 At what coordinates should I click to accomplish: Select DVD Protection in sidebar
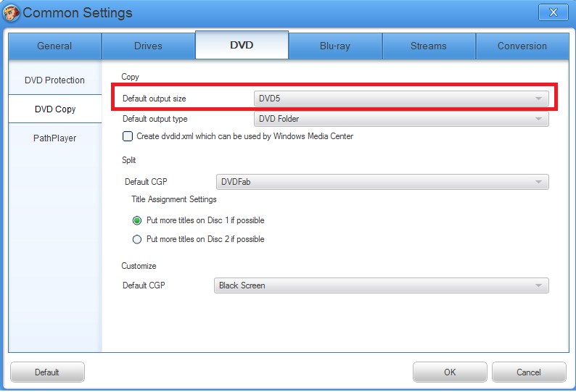54,80
